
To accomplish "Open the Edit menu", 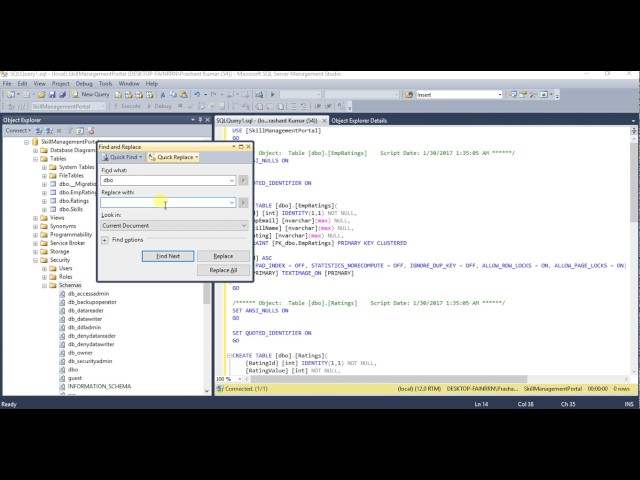I will click(22, 84).
